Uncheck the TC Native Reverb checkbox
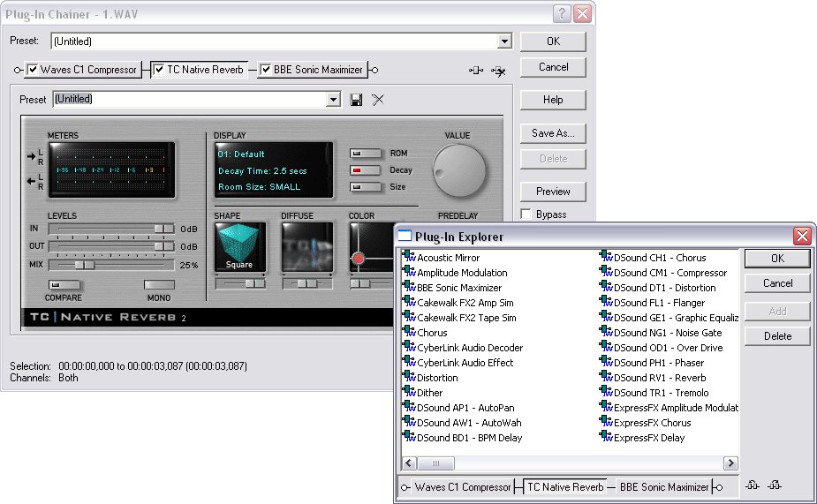Screen dimensions: 817x504 pos(159,69)
